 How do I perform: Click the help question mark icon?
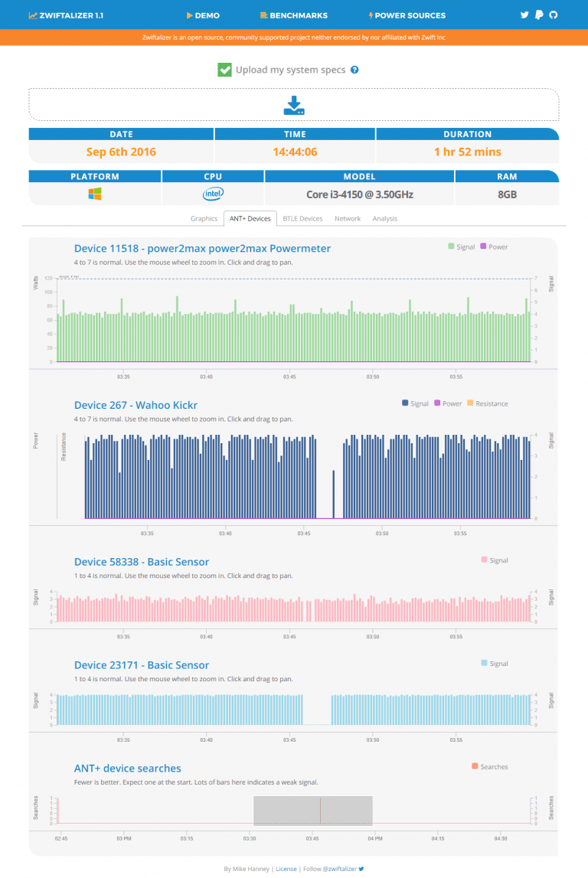coord(354,70)
